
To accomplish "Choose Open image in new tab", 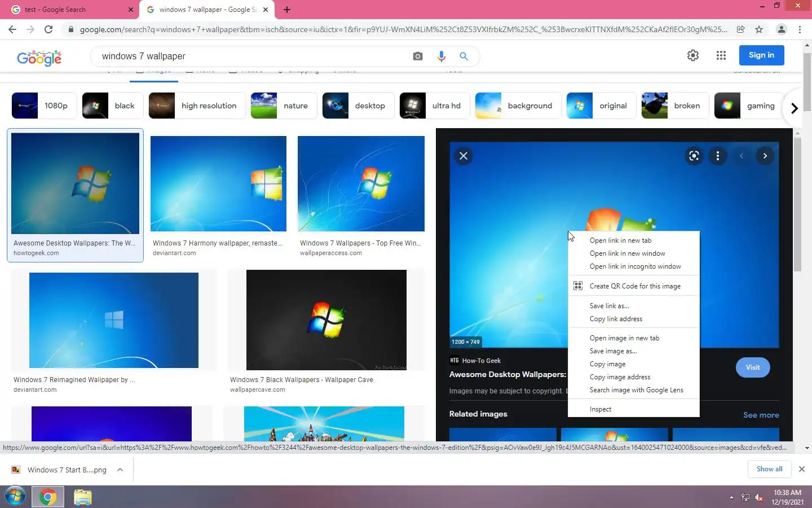I will [634, 338].
